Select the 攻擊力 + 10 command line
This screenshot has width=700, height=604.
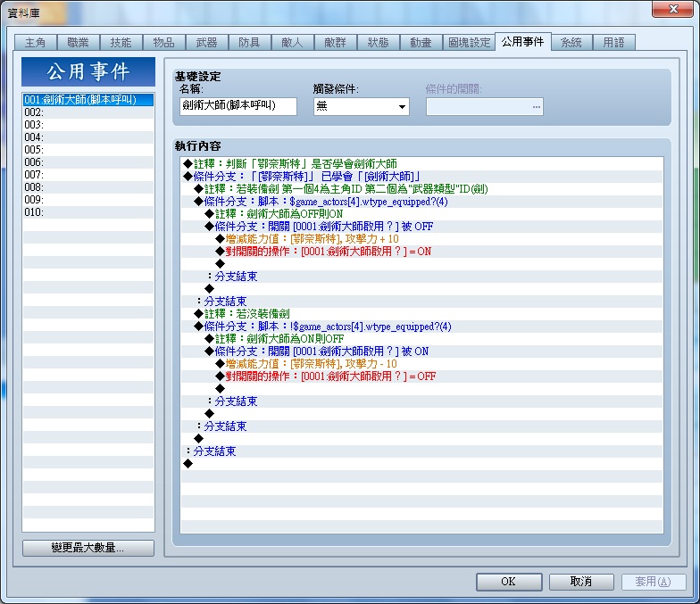[x=421, y=239]
